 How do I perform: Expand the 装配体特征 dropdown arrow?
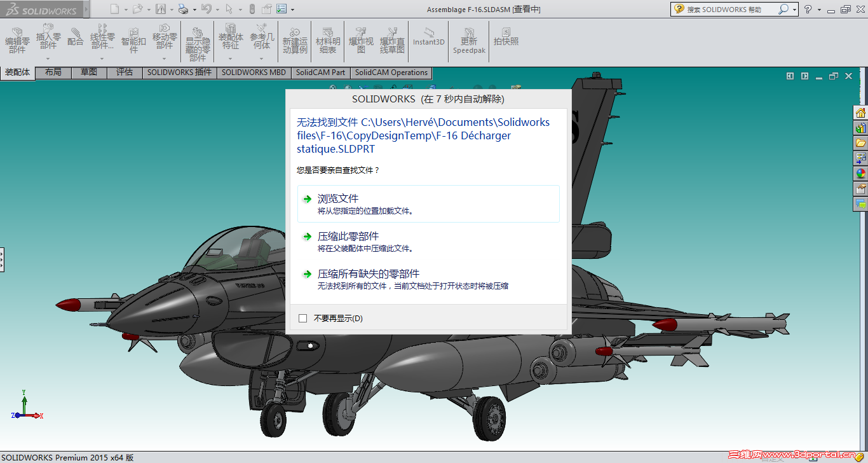click(x=231, y=59)
